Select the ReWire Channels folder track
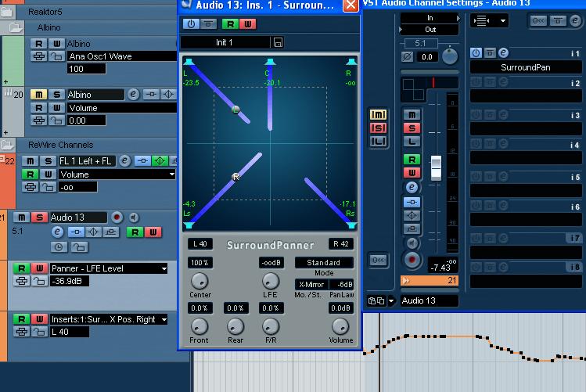The image size is (586, 392). [88, 145]
